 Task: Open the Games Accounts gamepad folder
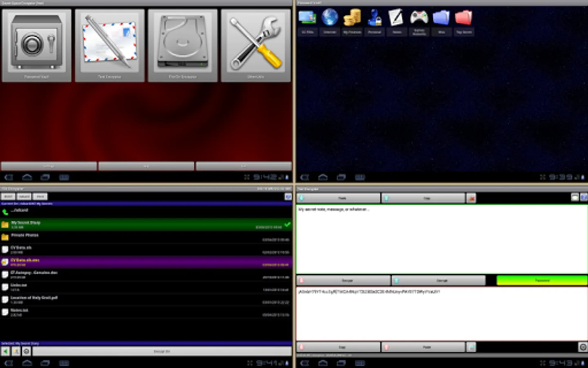(x=419, y=18)
